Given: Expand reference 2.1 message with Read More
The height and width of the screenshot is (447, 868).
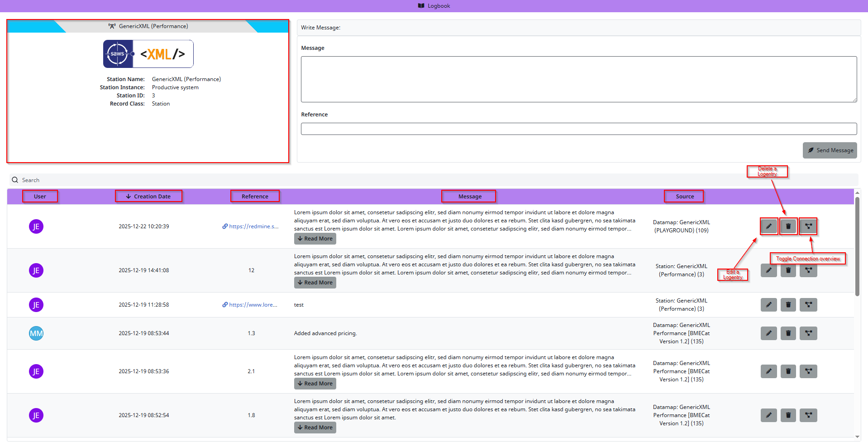Looking at the screenshot, I should [x=315, y=384].
